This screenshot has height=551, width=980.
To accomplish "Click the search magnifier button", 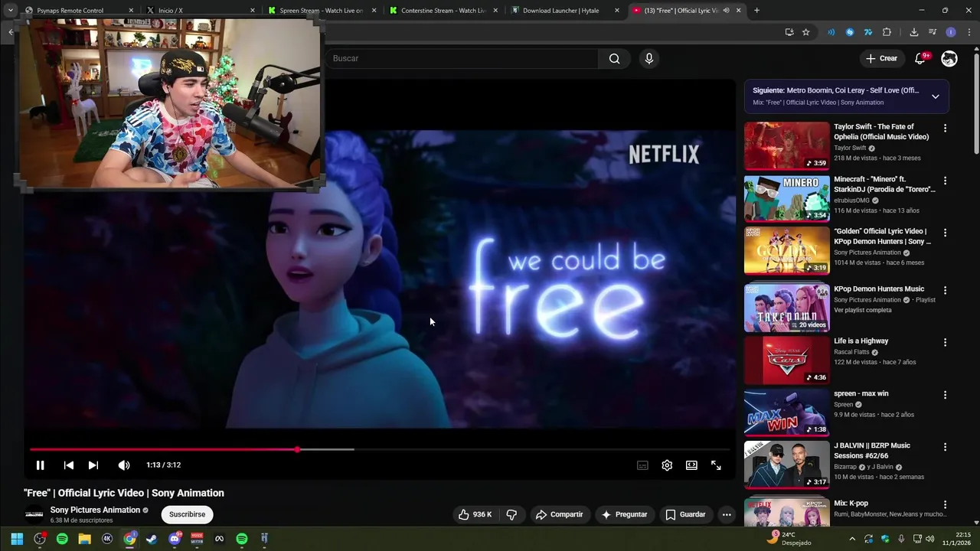I will click(x=614, y=58).
